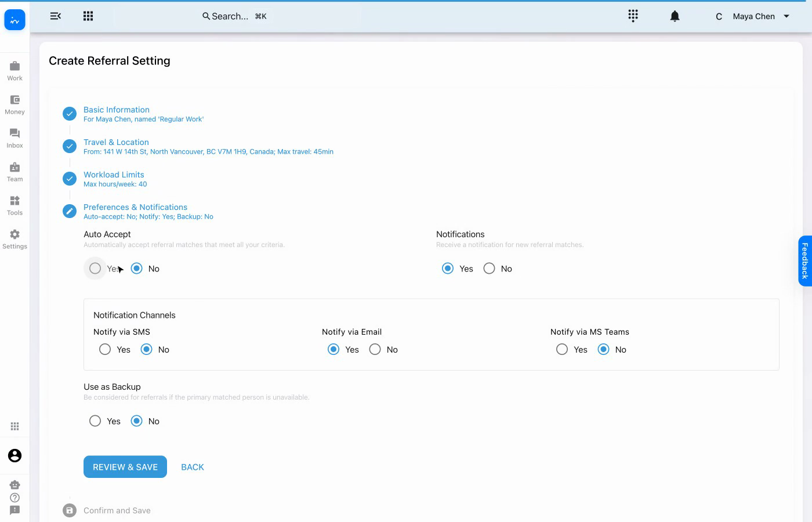Go to the Basic Information step
The image size is (812, 522).
coord(117,110)
